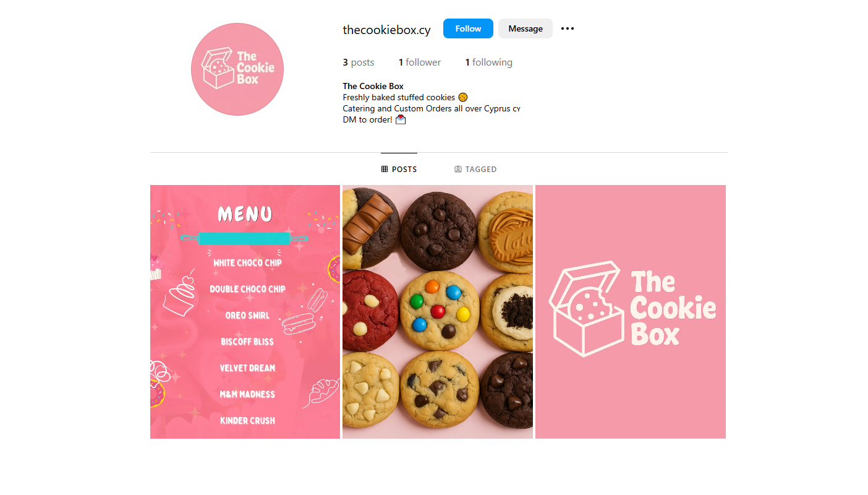This screenshot has height=495, width=868.
Task: Follow thecookiebox.cy account
Action: click(468, 28)
